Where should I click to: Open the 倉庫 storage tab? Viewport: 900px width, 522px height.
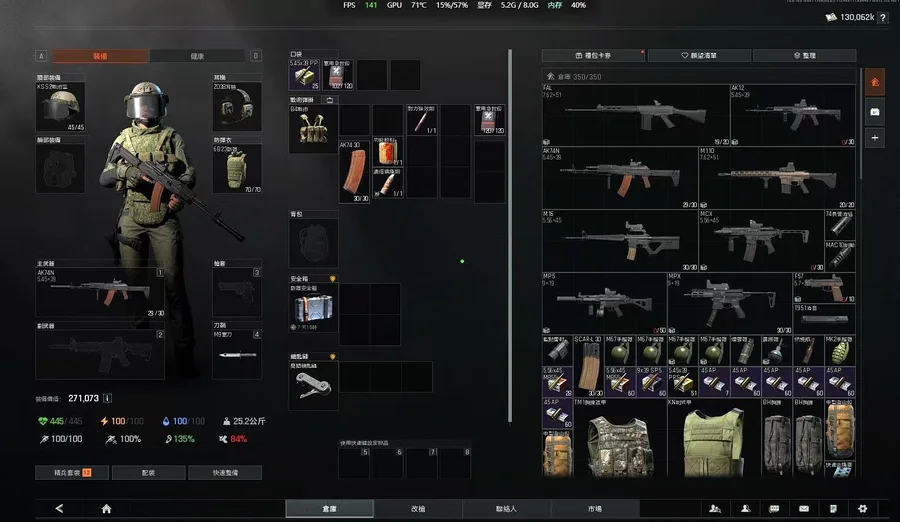click(x=329, y=508)
